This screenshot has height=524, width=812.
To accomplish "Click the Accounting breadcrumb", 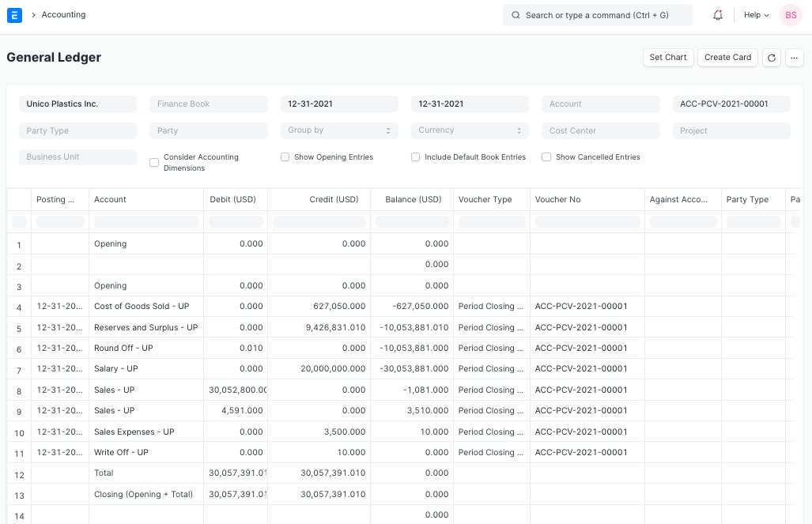I will coord(62,14).
